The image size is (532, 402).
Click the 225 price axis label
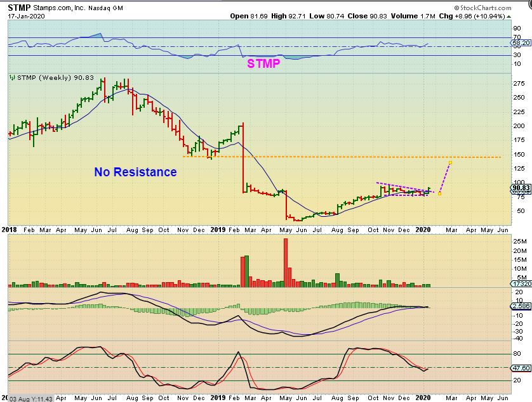point(519,112)
